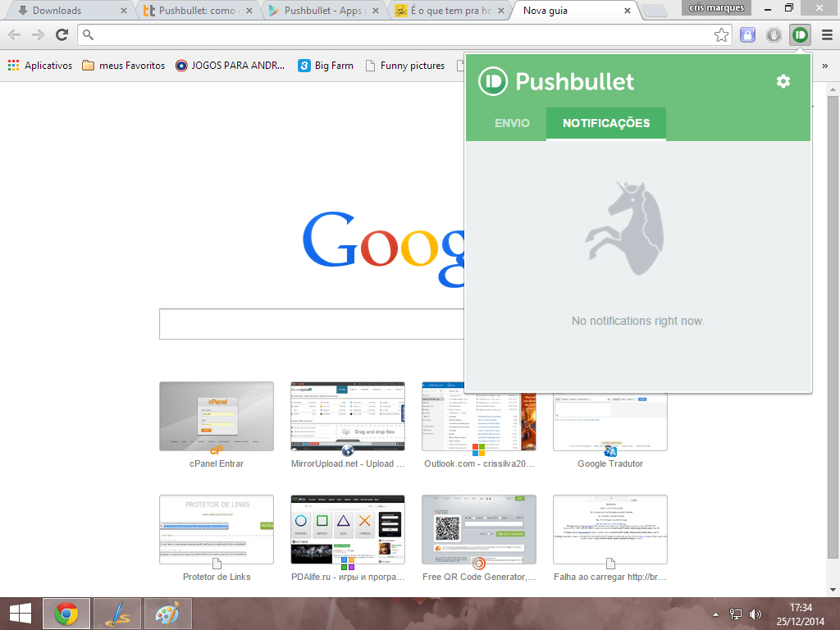840x630 pixels.
Task: Open the paint palette app in taskbar
Action: click(167, 614)
